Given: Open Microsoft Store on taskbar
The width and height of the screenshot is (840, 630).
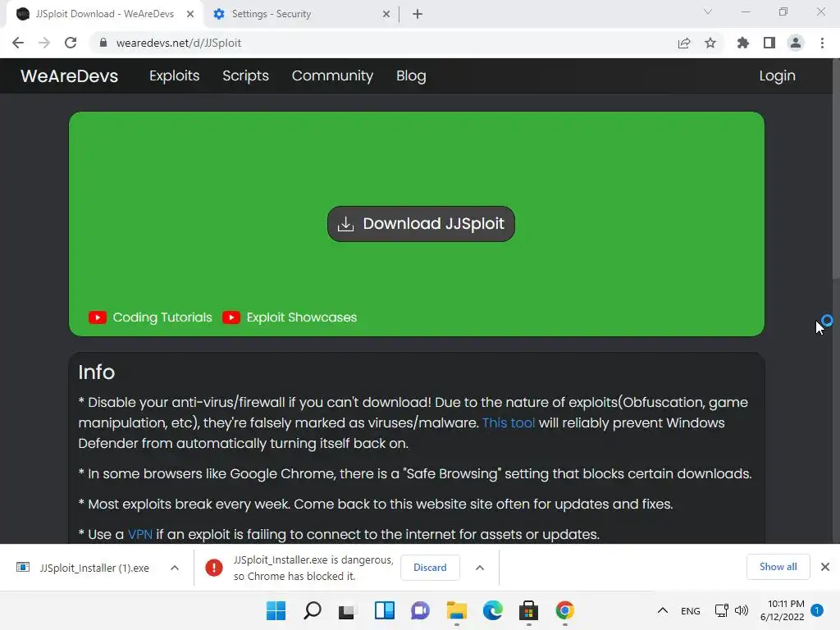Looking at the screenshot, I should coord(528,610).
